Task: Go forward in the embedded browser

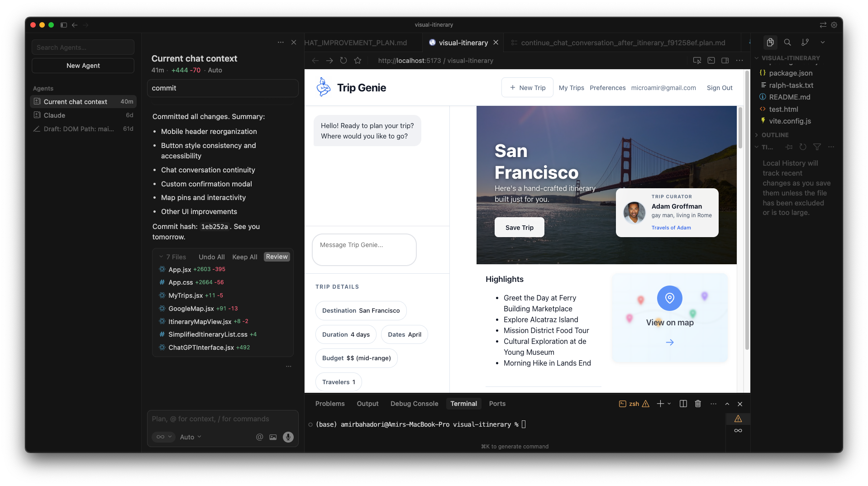Action: 329,60
